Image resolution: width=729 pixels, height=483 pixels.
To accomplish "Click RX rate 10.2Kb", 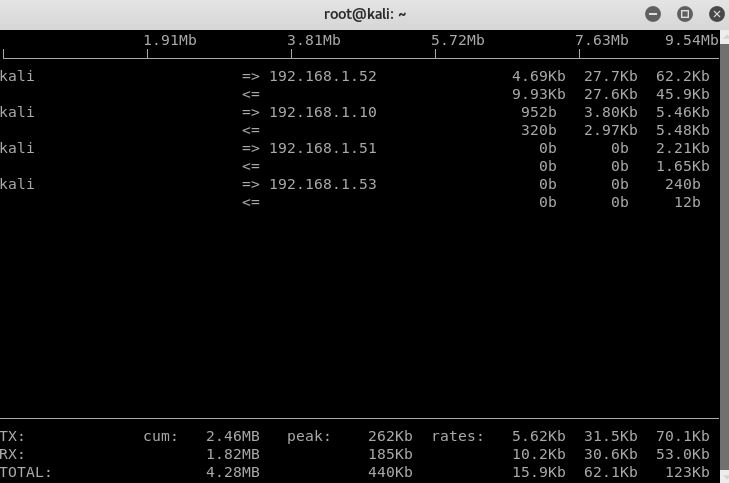I will pyautogui.click(x=539, y=454).
